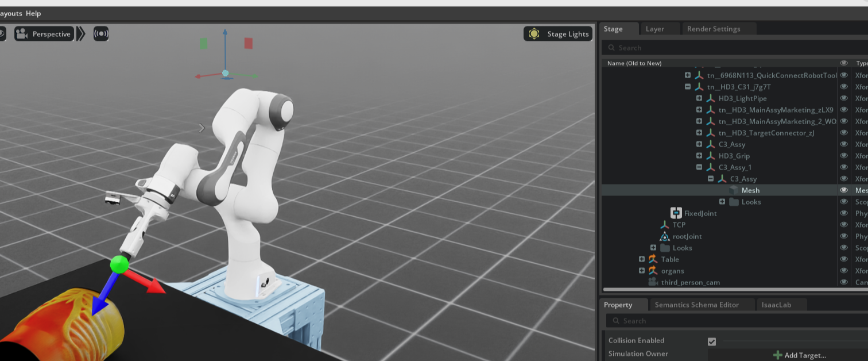Focus the Stage panel search field

pyautogui.click(x=734, y=48)
